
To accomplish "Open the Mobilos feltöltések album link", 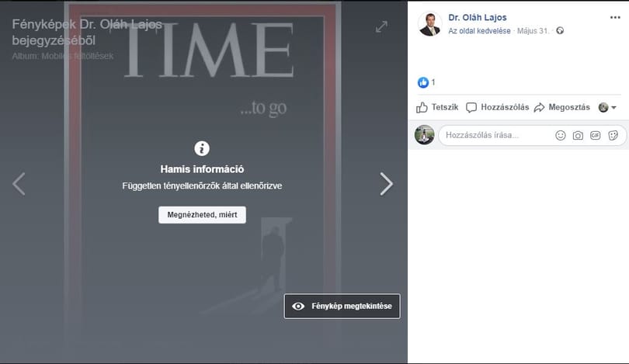I will (78, 56).
